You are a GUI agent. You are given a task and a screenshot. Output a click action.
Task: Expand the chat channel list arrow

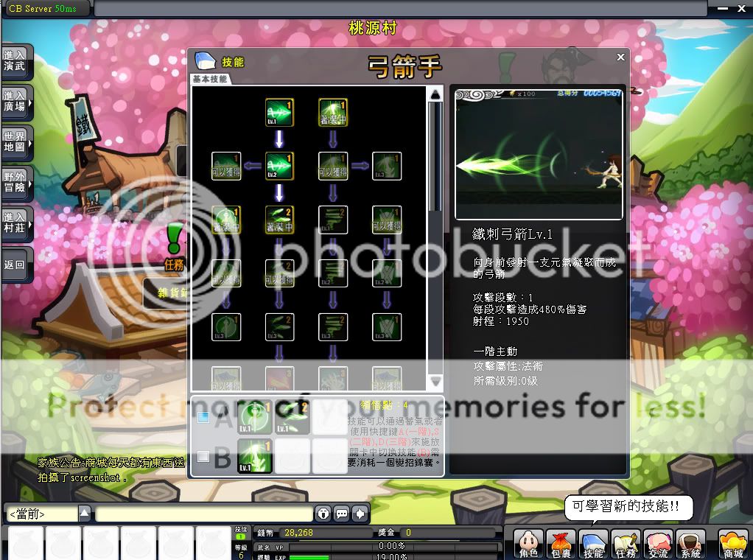[85, 514]
